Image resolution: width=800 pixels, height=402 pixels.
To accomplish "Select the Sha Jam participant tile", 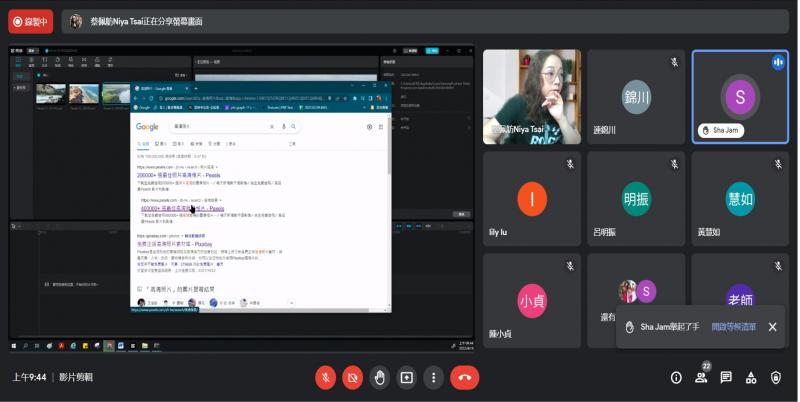I will point(739,97).
